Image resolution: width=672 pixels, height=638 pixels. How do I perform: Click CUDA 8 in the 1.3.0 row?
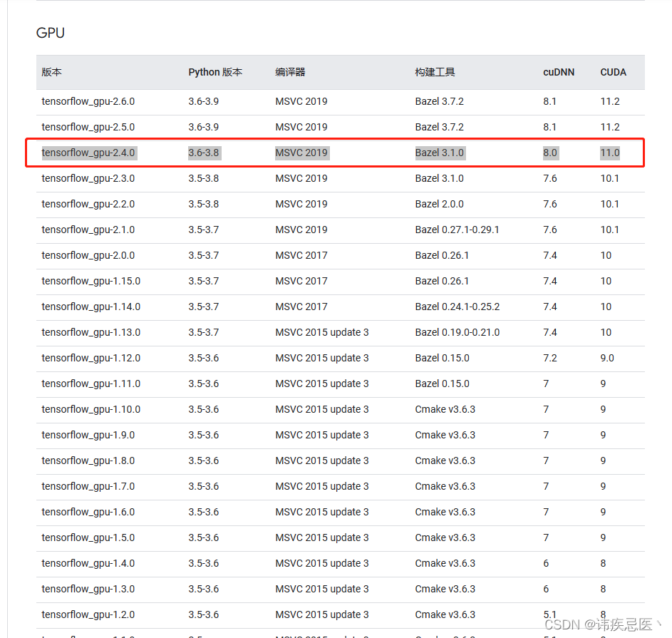(603, 589)
